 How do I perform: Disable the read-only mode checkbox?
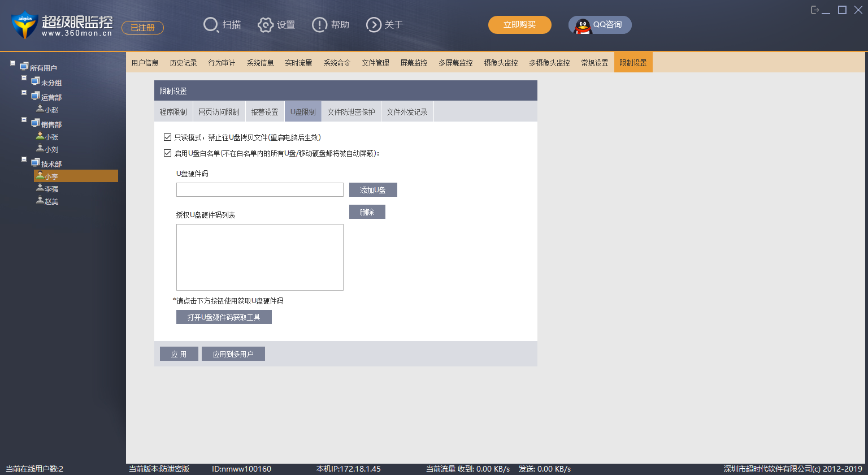tap(167, 137)
